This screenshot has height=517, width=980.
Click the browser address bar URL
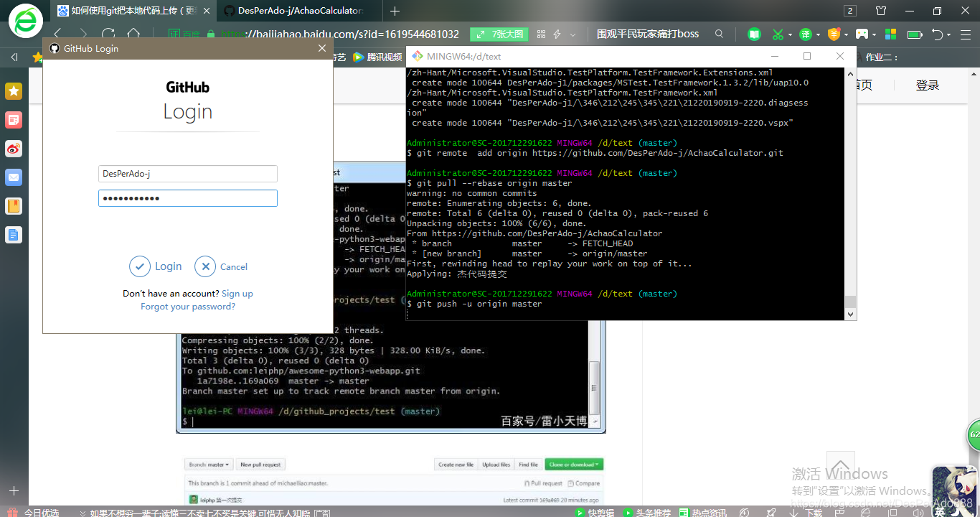339,34
